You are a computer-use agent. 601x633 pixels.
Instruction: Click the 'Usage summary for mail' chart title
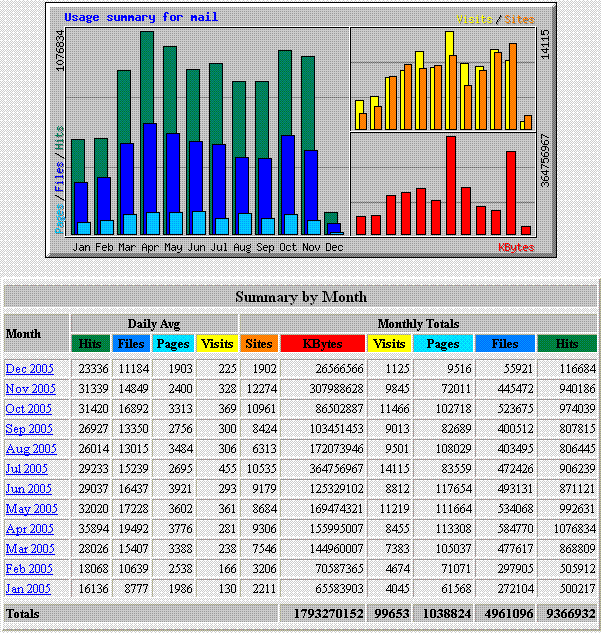tap(141, 17)
